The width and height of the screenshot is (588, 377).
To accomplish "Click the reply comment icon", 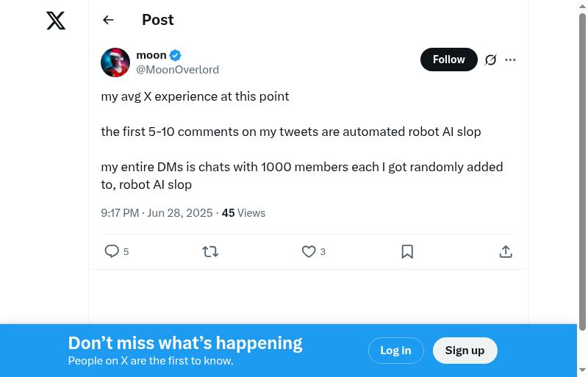I will click(112, 251).
